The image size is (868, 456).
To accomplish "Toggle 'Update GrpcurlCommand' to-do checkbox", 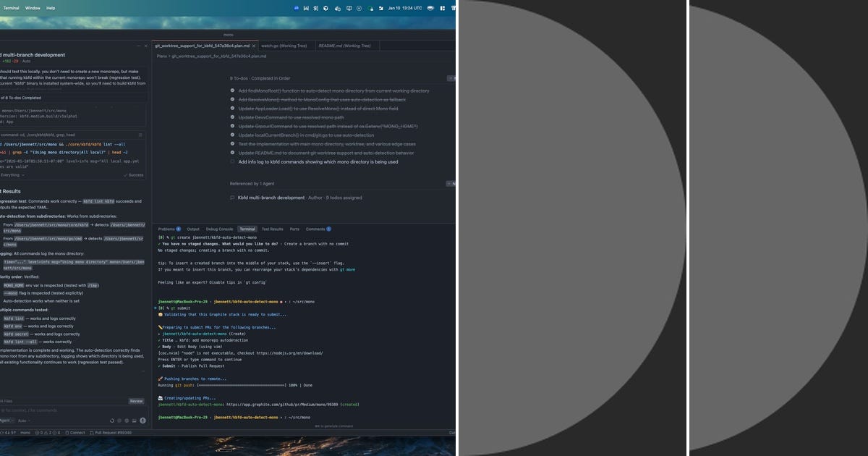I will point(232,126).
